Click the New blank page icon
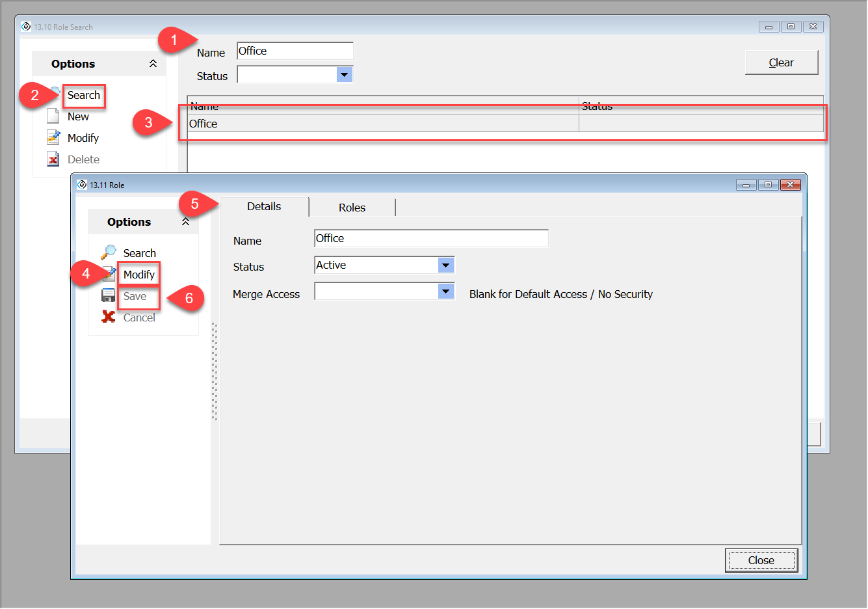This screenshot has width=868, height=609. (53, 116)
